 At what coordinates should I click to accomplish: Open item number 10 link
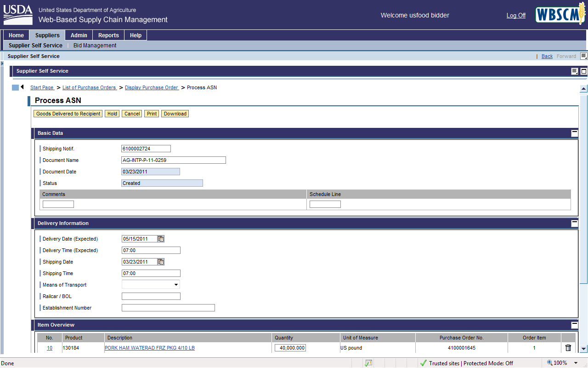50,348
